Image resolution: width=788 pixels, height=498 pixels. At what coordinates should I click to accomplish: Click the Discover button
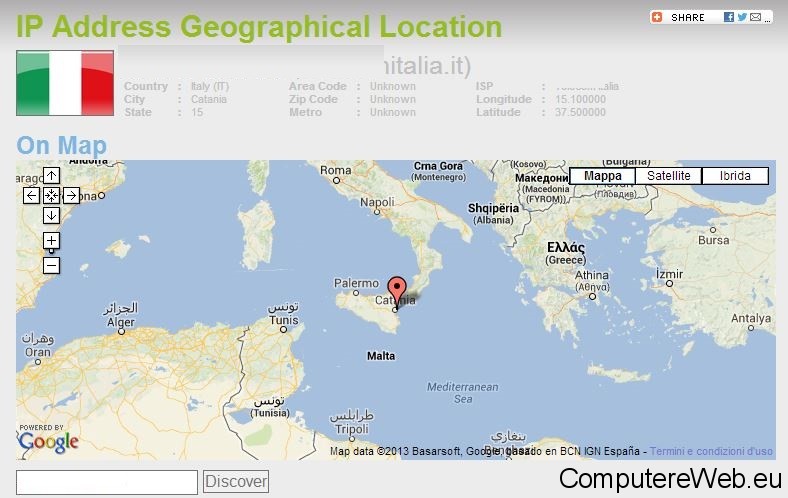[x=236, y=481]
